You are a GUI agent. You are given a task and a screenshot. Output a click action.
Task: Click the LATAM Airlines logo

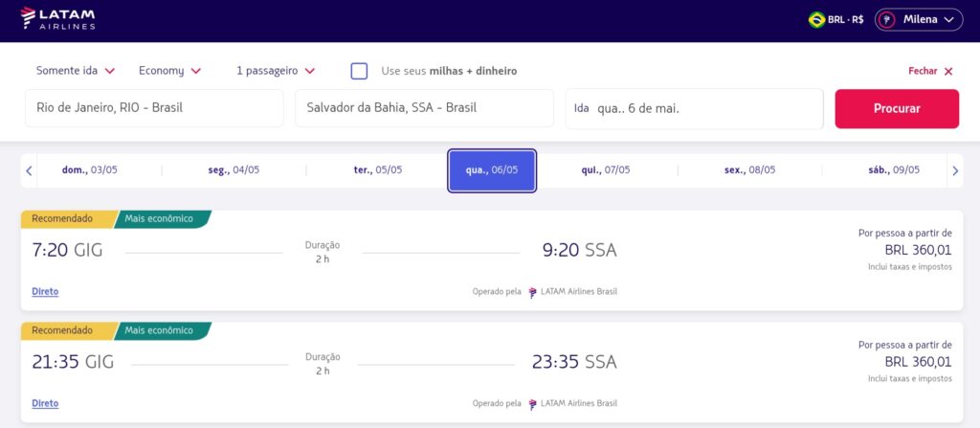pos(57,19)
